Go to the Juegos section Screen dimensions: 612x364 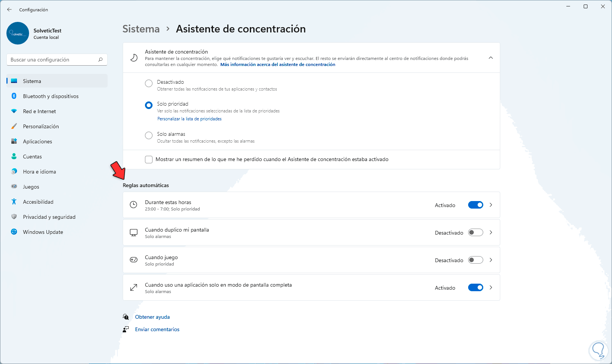pyautogui.click(x=31, y=187)
